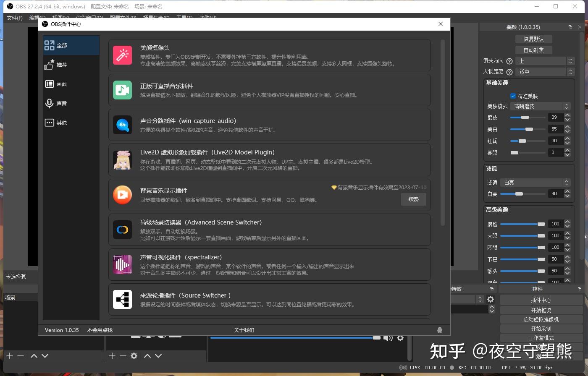Float the 控件 dock panel
The width and height of the screenshot is (588, 376).
point(579,289)
